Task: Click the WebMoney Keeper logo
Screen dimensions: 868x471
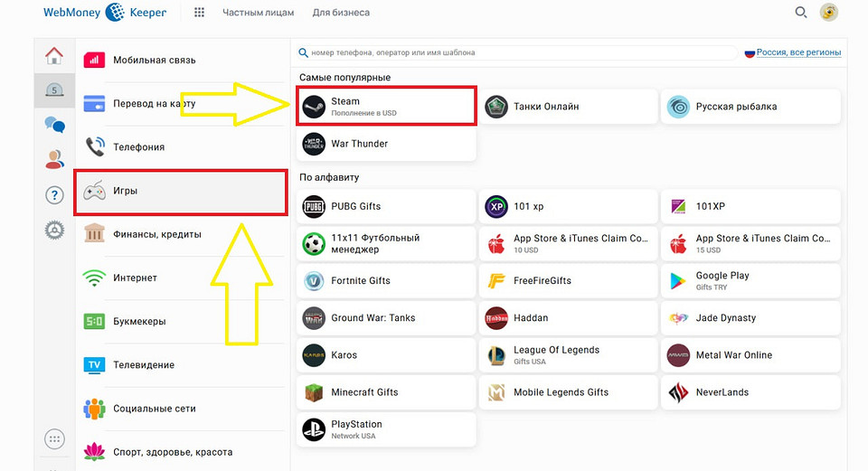Action: (x=97, y=13)
